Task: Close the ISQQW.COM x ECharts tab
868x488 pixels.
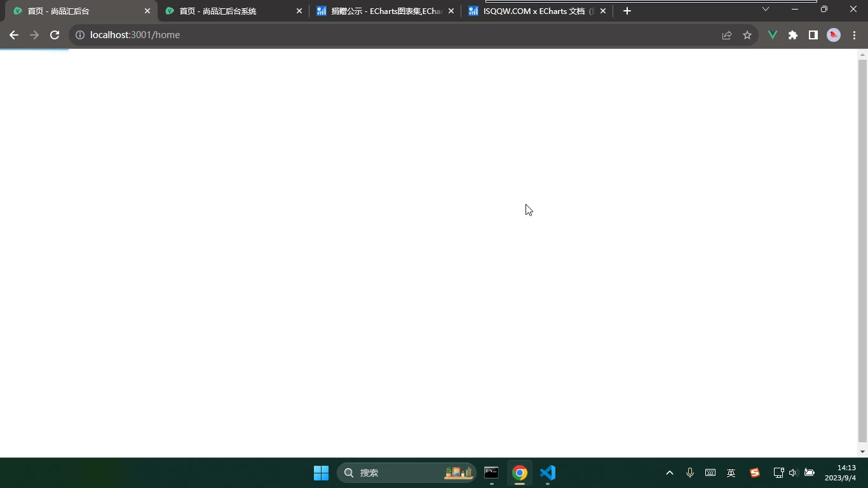Action: coord(603,11)
